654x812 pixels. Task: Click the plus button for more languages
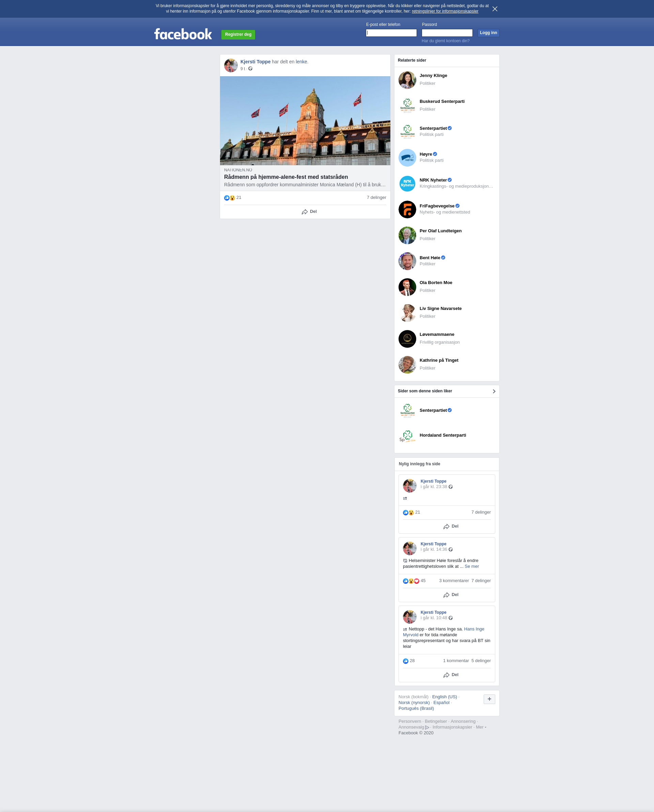(x=489, y=699)
